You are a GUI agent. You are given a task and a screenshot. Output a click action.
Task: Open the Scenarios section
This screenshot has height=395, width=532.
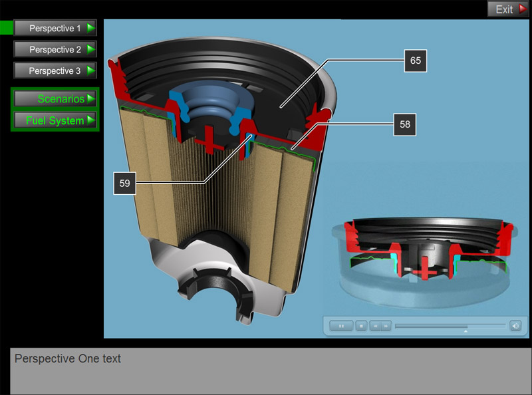pos(55,98)
